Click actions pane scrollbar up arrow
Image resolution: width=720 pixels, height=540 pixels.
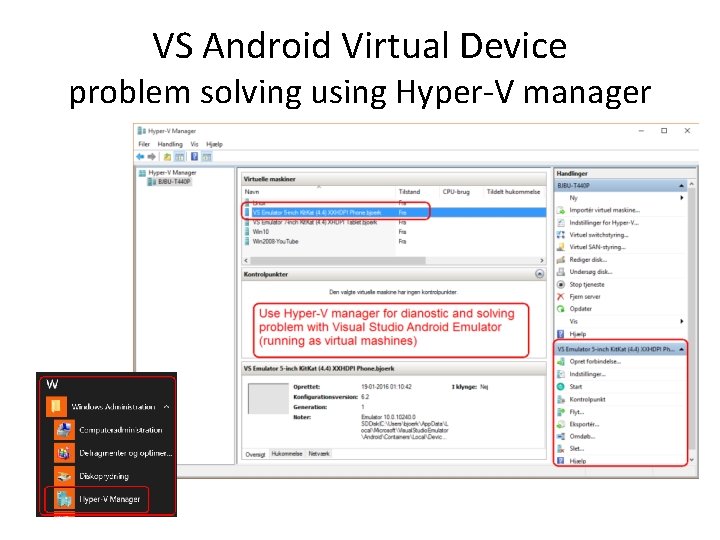(x=692, y=184)
